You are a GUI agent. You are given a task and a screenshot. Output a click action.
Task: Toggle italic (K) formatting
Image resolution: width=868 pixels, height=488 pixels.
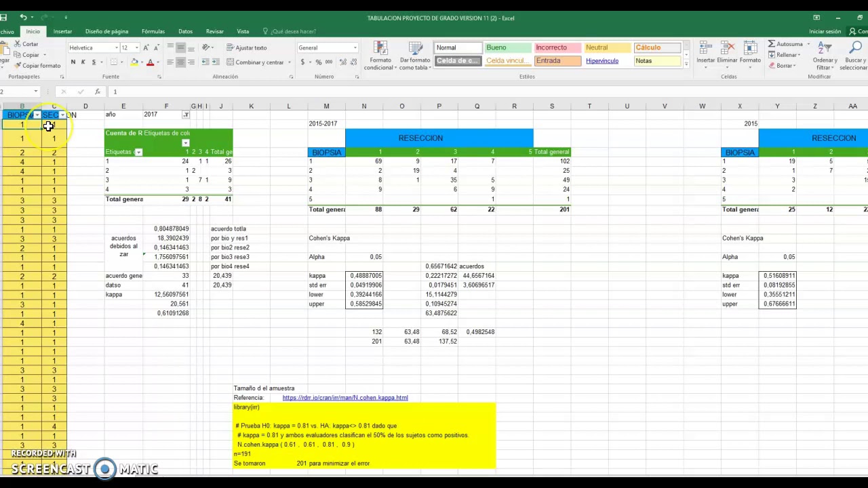83,62
